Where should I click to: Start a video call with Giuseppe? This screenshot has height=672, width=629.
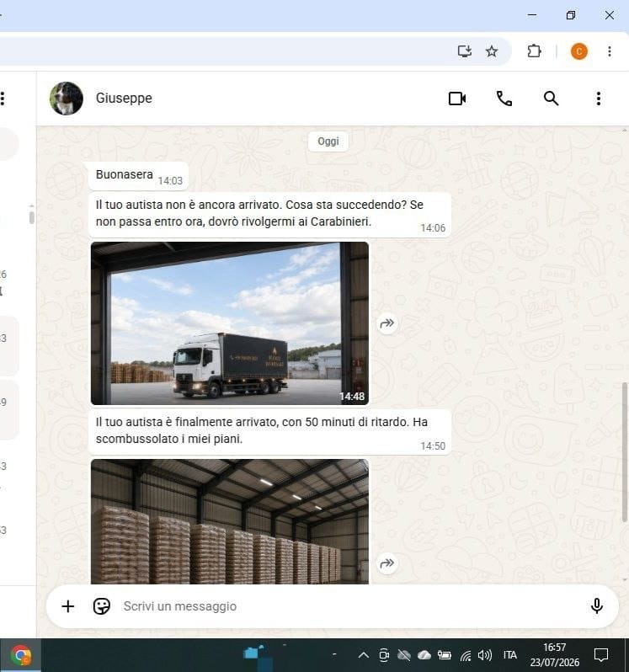coord(456,99)
